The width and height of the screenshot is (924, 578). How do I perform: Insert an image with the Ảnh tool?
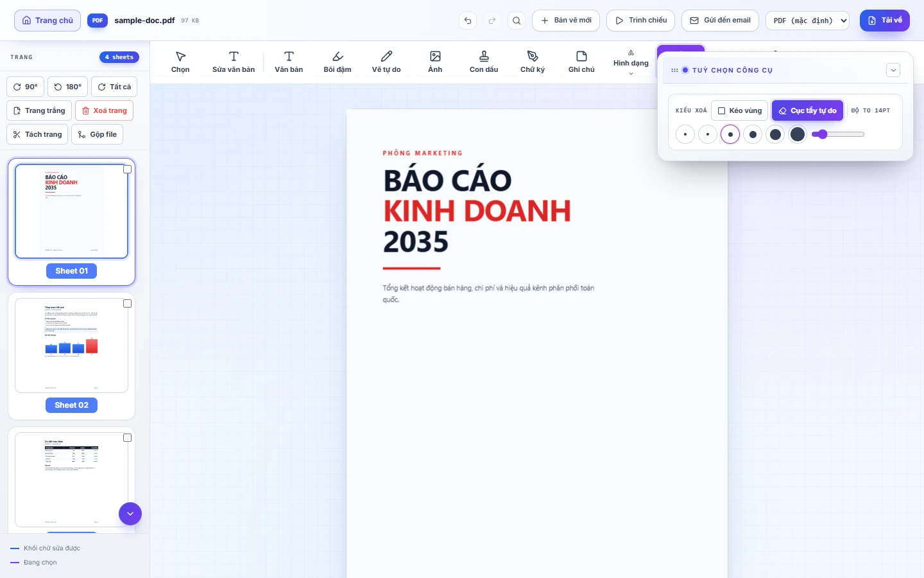(435, 62)
